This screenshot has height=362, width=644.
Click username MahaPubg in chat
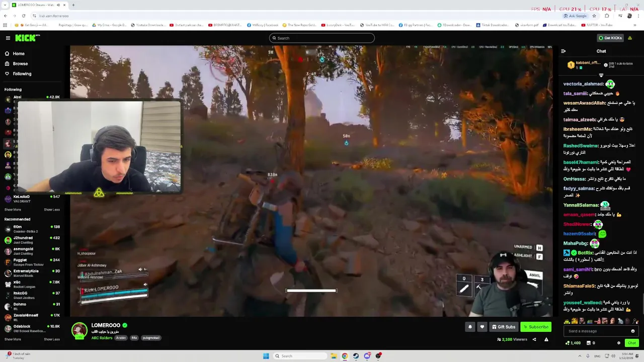[x=576, y=243]
